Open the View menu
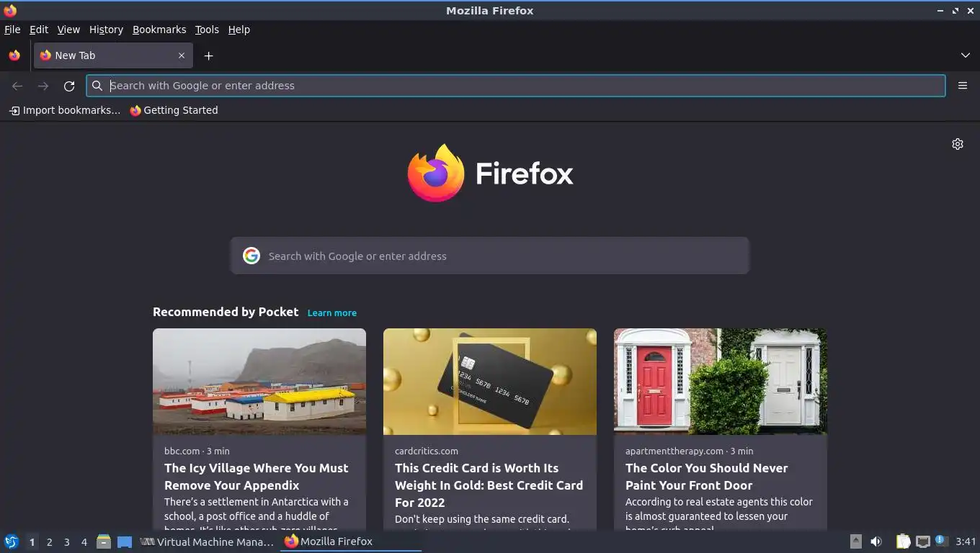 (68, 30)
